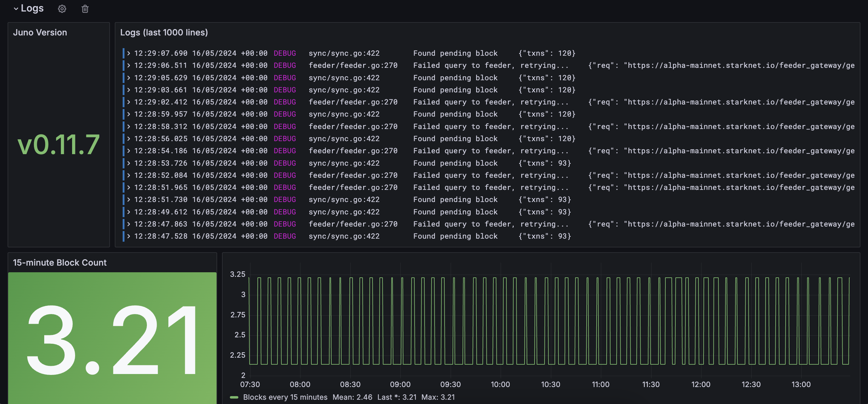Click the 10:00 time axis label
Image resolution: width=868 pixels, height=404 pixels.
coord(500,384)
